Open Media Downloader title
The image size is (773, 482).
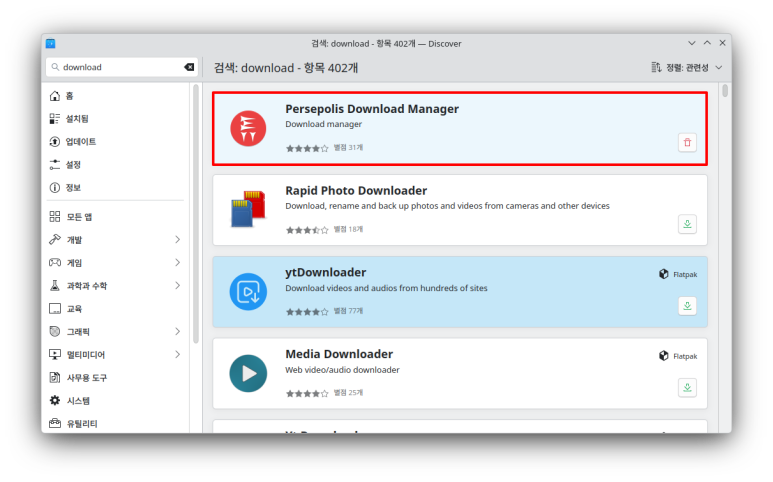pos(339,354)
